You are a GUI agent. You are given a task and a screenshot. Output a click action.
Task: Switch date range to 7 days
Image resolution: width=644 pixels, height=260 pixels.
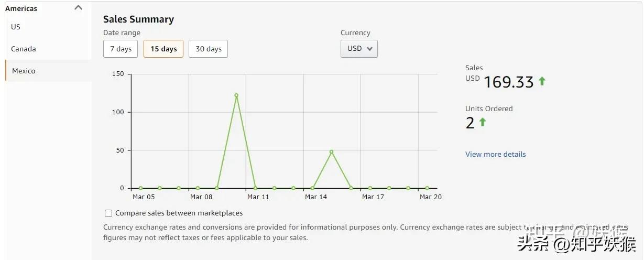click(x=121, y=49)
